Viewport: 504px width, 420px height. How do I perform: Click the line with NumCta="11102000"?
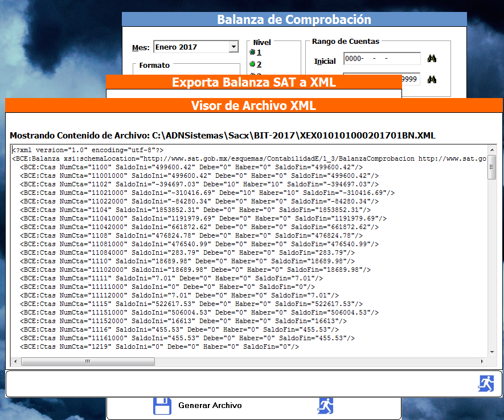click(x=195, y=270)
